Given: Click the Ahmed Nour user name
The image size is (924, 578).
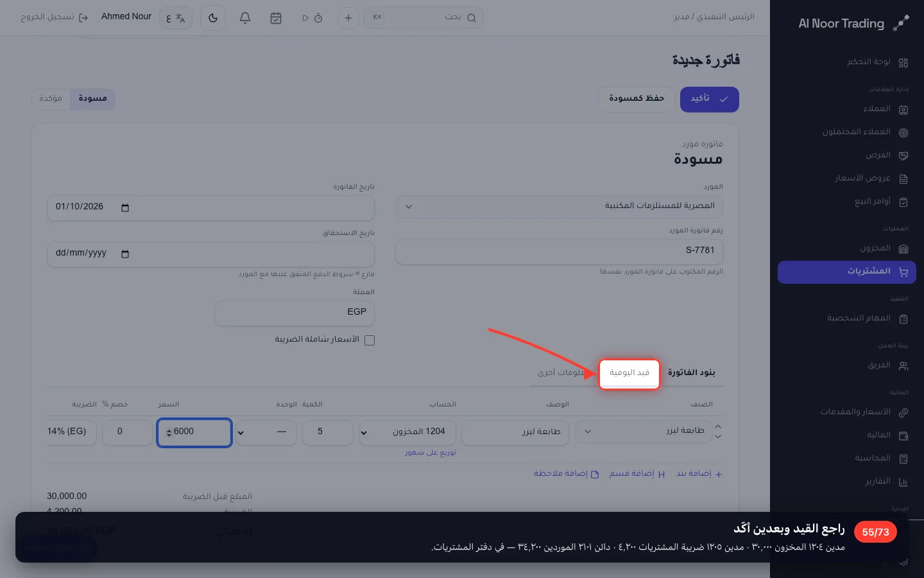Looking at the screenshot, I should 126,17.
